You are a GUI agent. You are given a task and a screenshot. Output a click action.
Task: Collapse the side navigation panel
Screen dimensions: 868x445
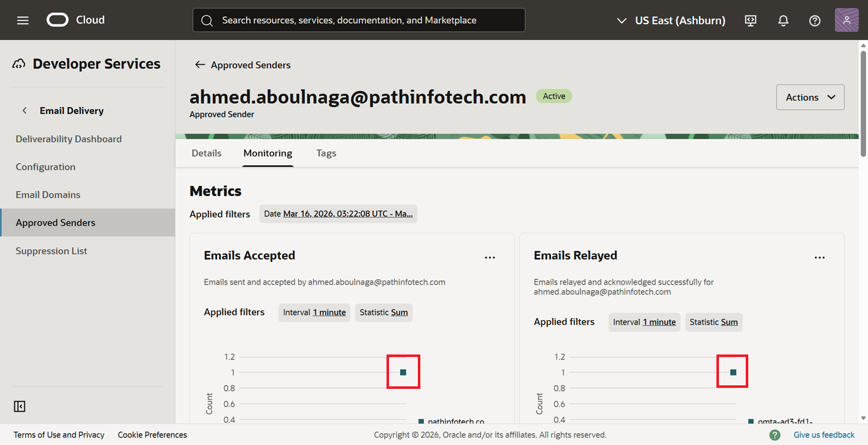(20, 406)
